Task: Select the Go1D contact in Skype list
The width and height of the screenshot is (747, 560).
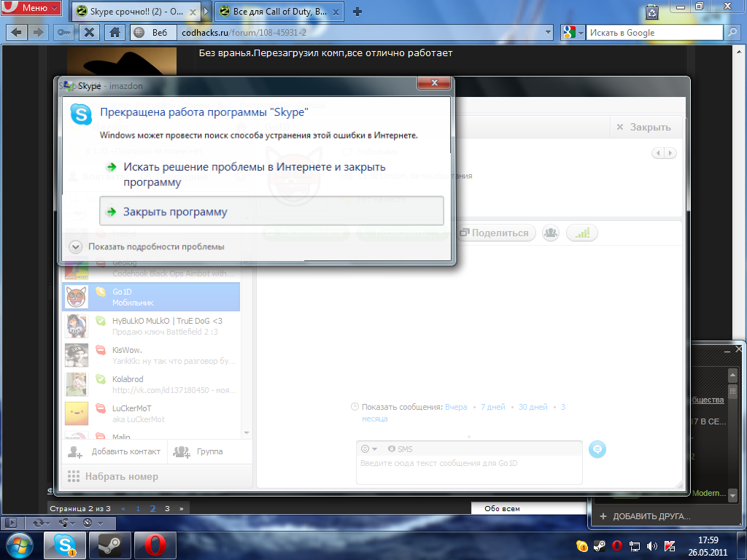Action: 151,297
